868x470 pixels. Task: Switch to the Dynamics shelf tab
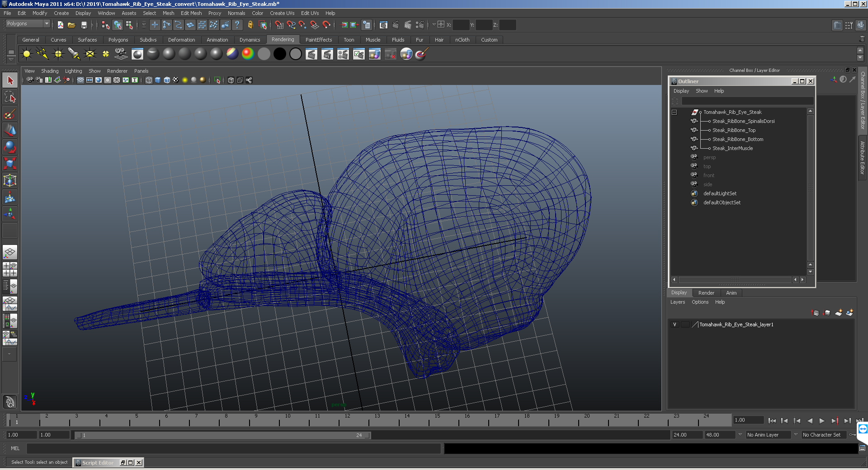point(250,40)
